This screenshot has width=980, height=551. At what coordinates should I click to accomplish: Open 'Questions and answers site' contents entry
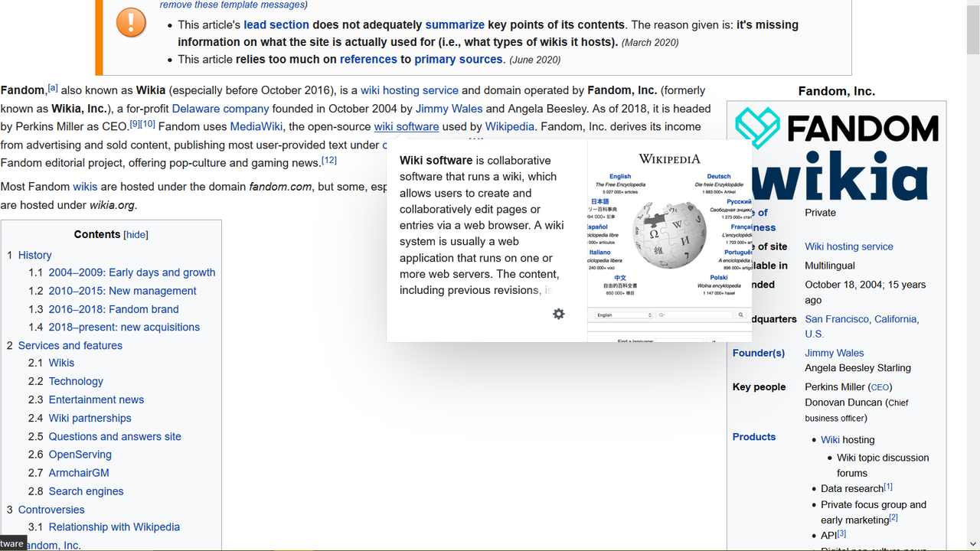115,436
